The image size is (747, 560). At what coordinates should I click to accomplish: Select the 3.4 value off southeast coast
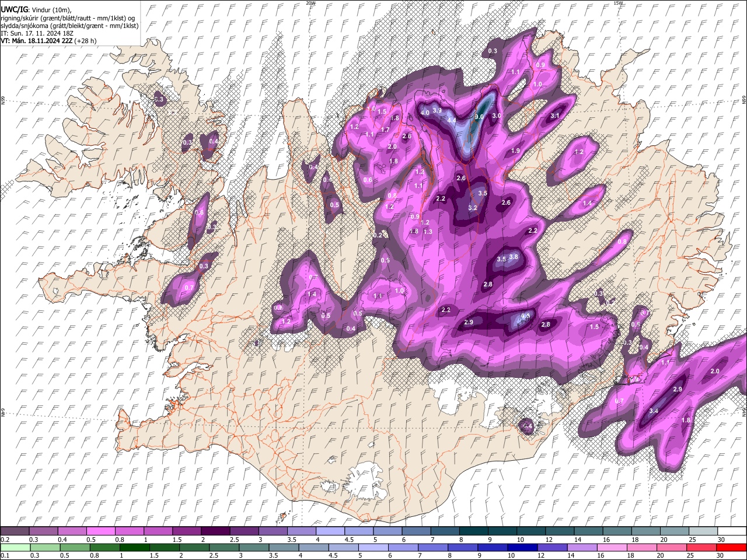point(654,411)
